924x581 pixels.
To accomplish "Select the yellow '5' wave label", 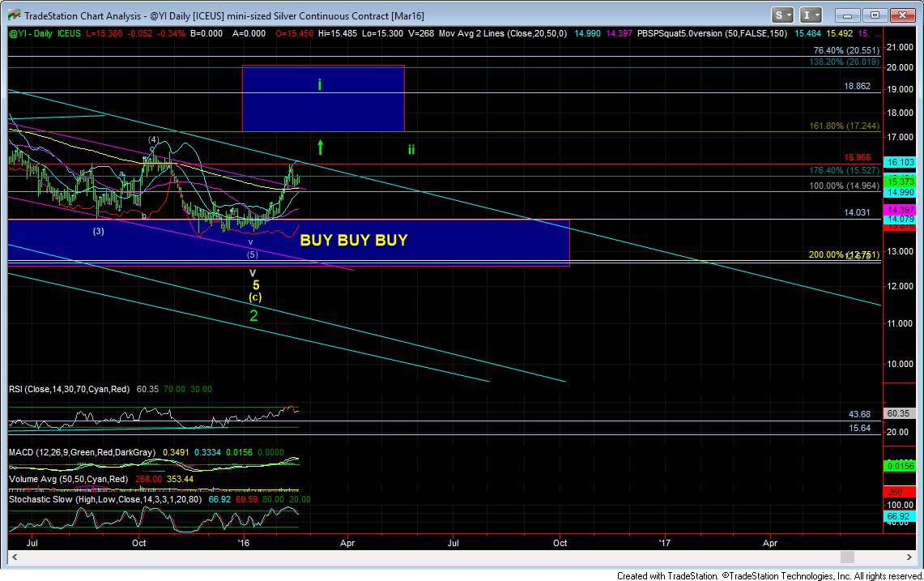I will pyautogui.click(x=256, y=285).
